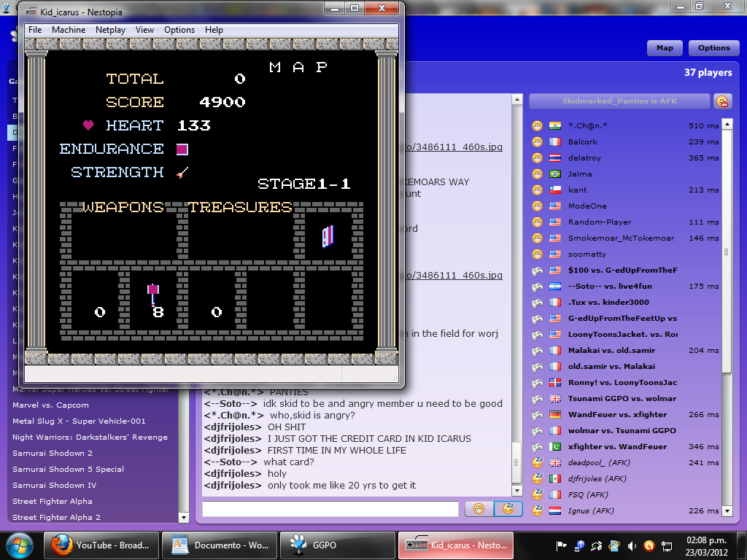Select "Street Fighter Alpha 2" in the game list
747x560 pixels.
56,518
